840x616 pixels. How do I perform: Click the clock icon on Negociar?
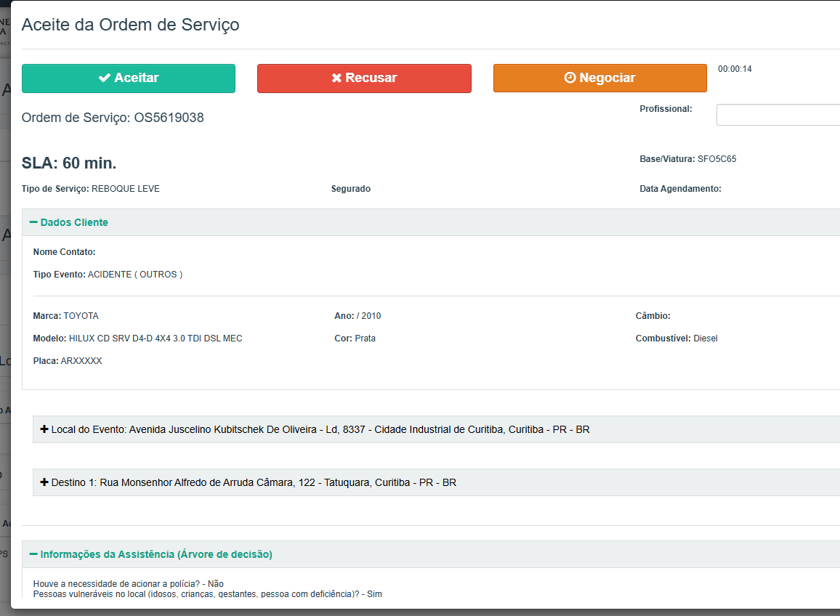(570, 78)
